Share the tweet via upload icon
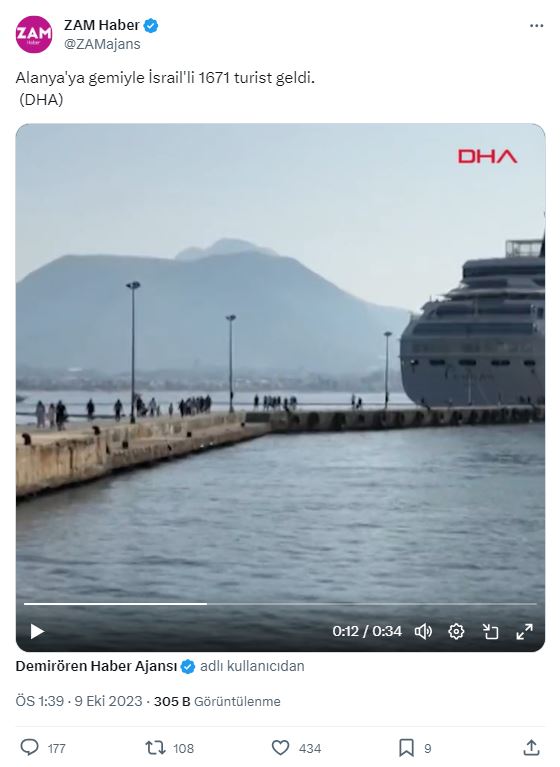The height and width of the screenshot is (767, 560). [531, 747]
